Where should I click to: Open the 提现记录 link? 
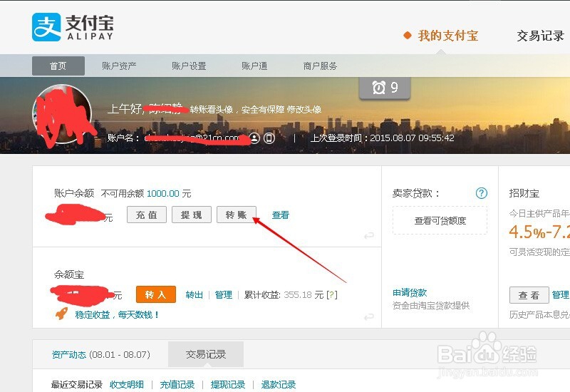pyautogui.click(x=228, y=384)
